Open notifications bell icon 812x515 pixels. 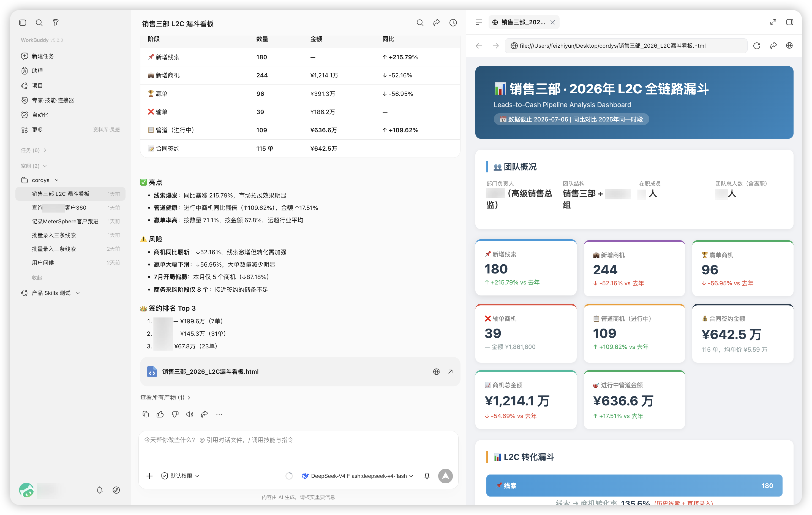point(100,490)
